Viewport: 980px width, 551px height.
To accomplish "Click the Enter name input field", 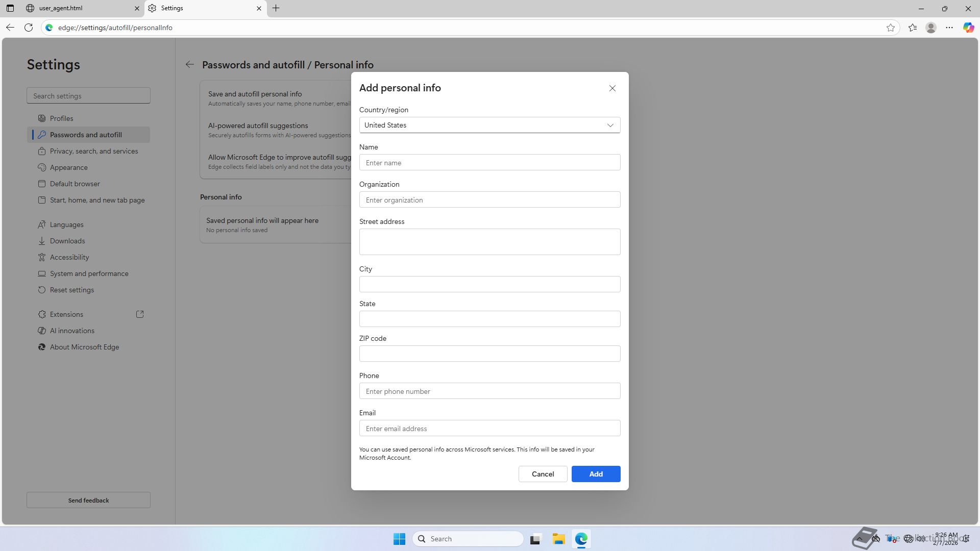I will point(489,163).
